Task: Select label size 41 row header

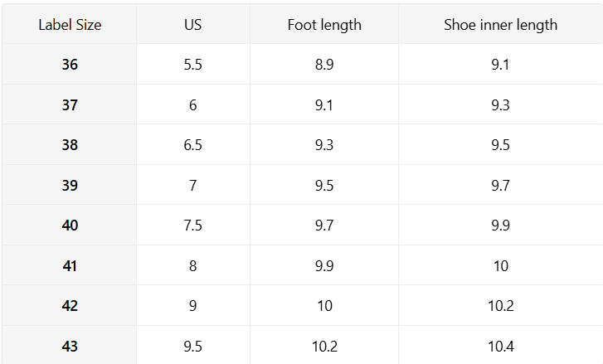Action: click(x=70, y=266)
